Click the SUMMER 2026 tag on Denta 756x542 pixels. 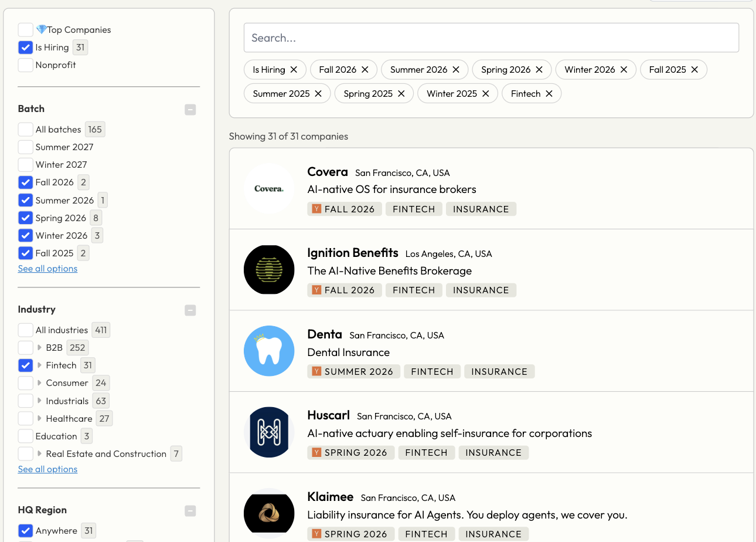tap(354, 372)
